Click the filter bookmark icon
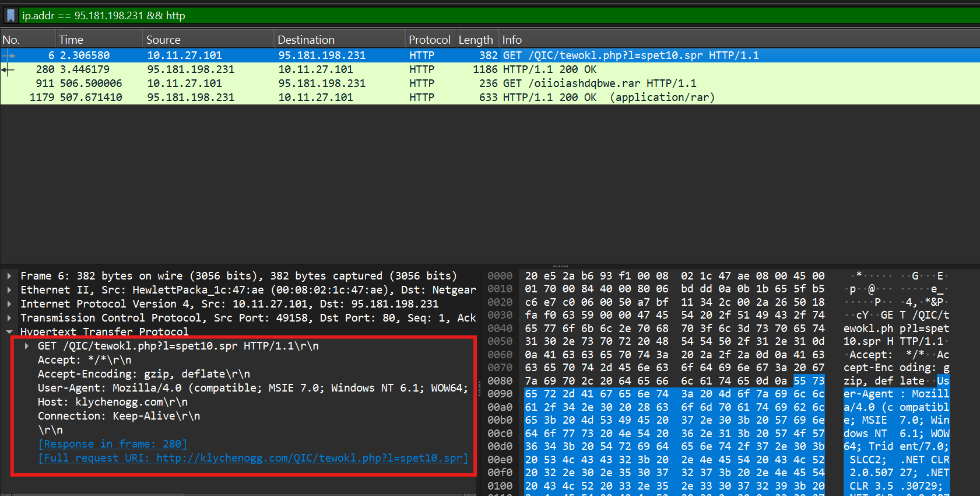This screenshot has height=496, width=980. 10,15
